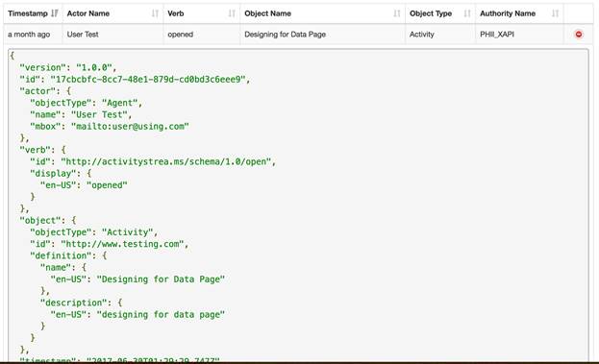Click the http://www.testing.com id line

110,244
